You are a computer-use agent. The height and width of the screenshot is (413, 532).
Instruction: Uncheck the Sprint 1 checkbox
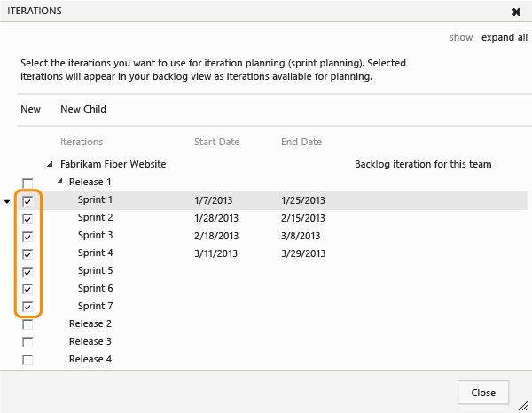[27, 201]
